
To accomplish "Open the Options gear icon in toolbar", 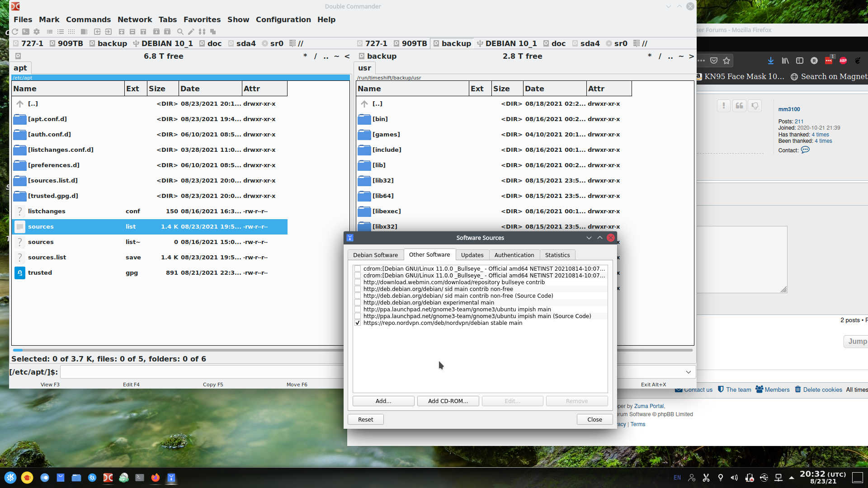I will click(x=37, y=32).
